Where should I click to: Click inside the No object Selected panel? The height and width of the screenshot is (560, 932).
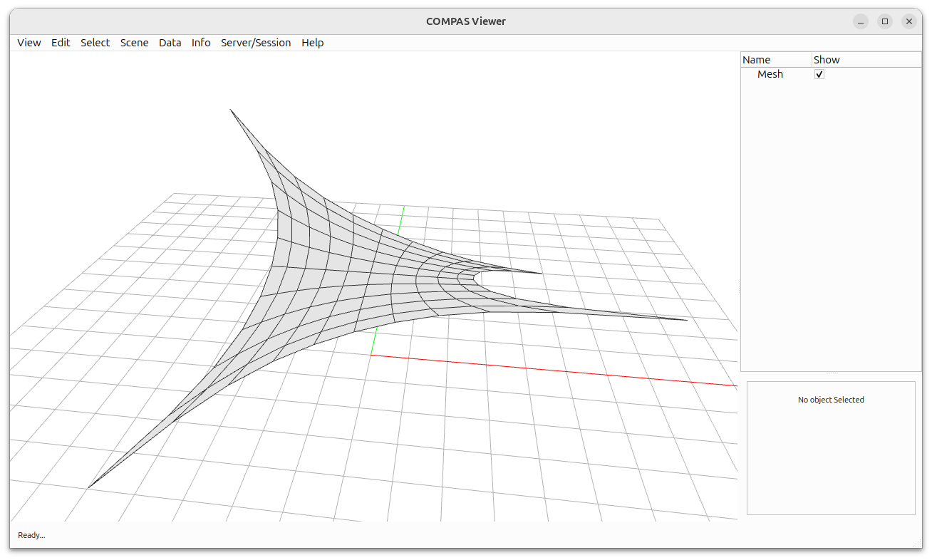831,447
